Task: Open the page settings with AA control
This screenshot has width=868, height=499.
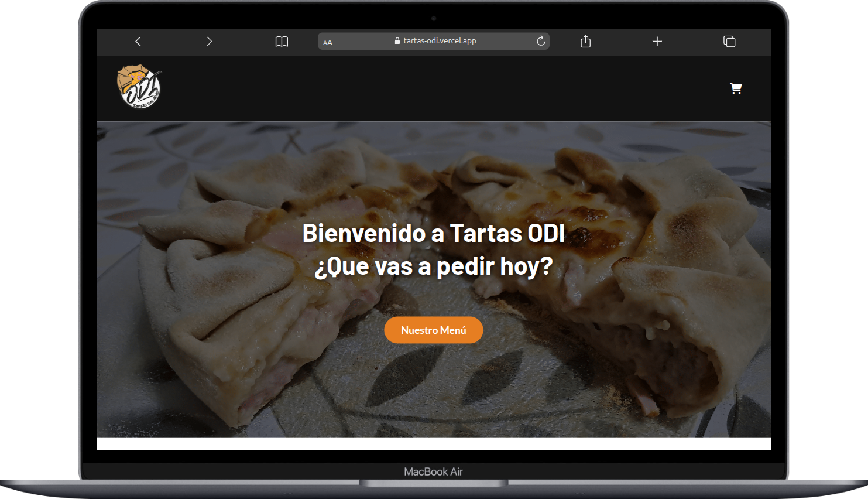Action: [328, 41]
